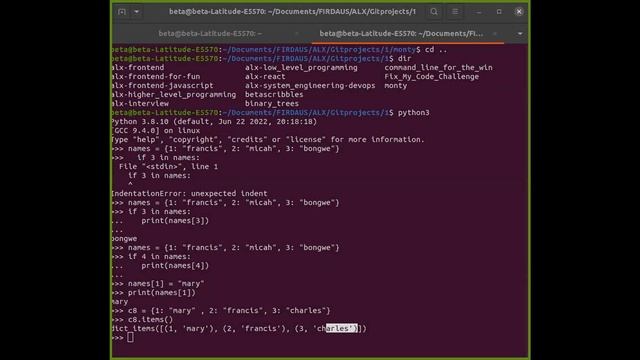Open a new terminal tab with the plus icon

[x=122, y=12]
